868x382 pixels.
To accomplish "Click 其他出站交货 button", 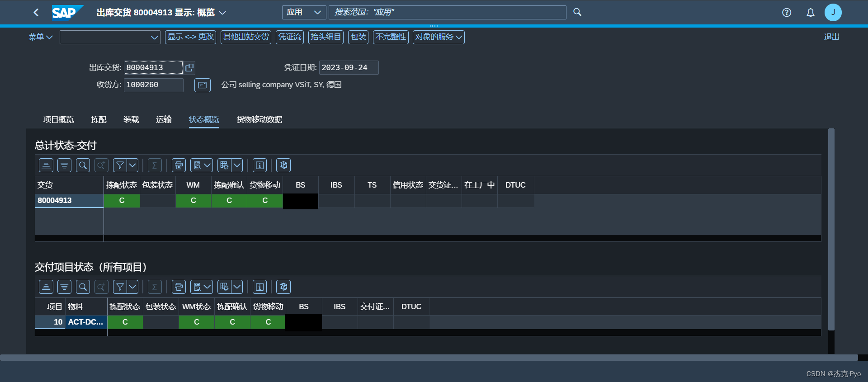I will coord(246,37).
